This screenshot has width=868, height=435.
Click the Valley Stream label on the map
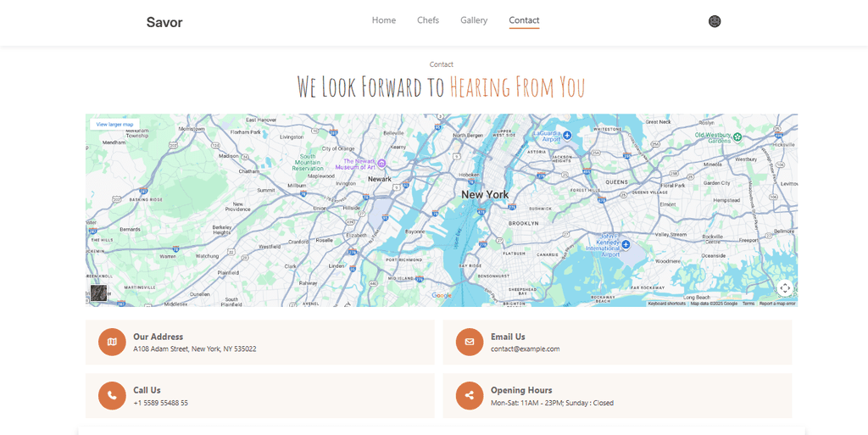[670, 235]
